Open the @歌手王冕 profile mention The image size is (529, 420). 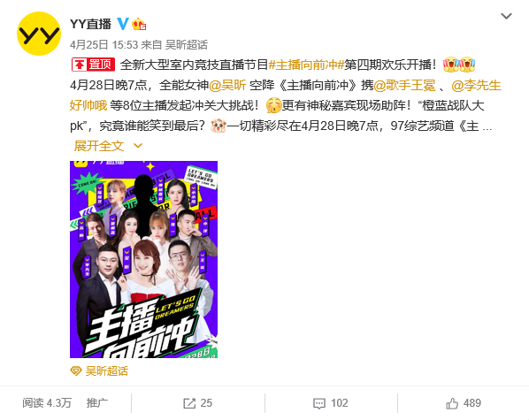coord(404,85)
